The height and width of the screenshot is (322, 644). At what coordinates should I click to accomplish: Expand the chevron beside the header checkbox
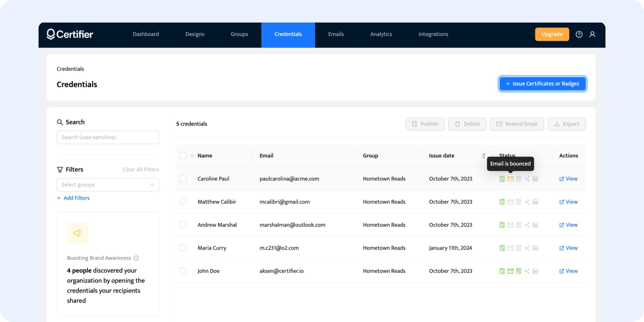click(192, 156)
